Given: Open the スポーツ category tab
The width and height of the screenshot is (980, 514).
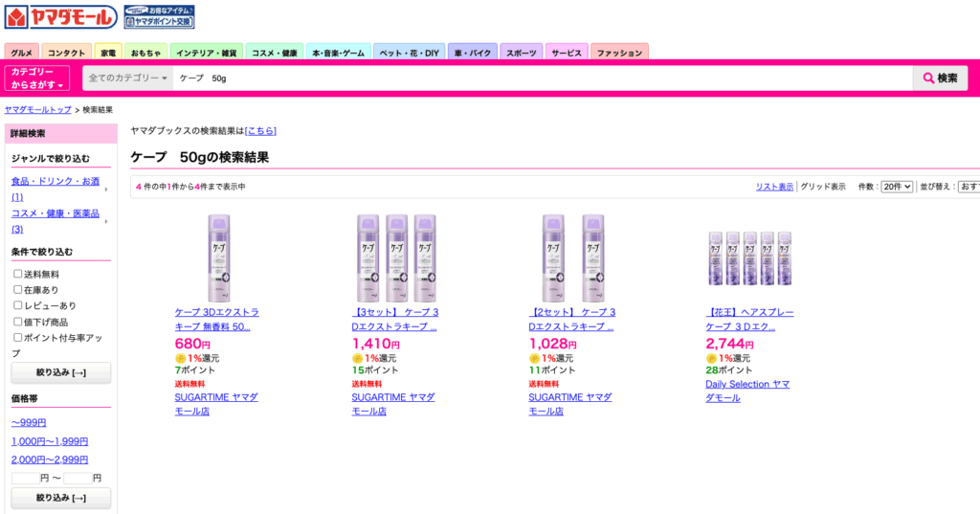Looking at the screenshot, I should [522, 53].
